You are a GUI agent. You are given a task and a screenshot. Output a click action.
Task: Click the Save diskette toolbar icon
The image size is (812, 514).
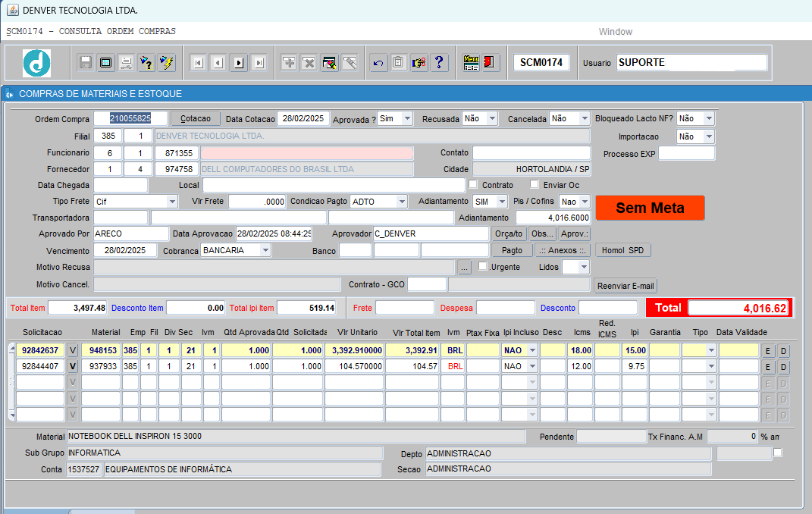86,63
